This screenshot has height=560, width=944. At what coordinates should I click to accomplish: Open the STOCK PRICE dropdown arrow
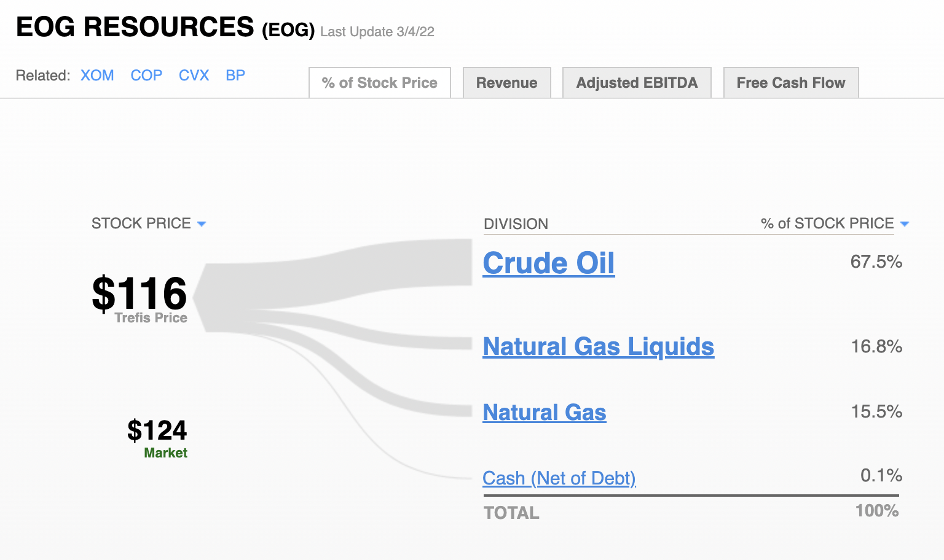coord(202,224)
